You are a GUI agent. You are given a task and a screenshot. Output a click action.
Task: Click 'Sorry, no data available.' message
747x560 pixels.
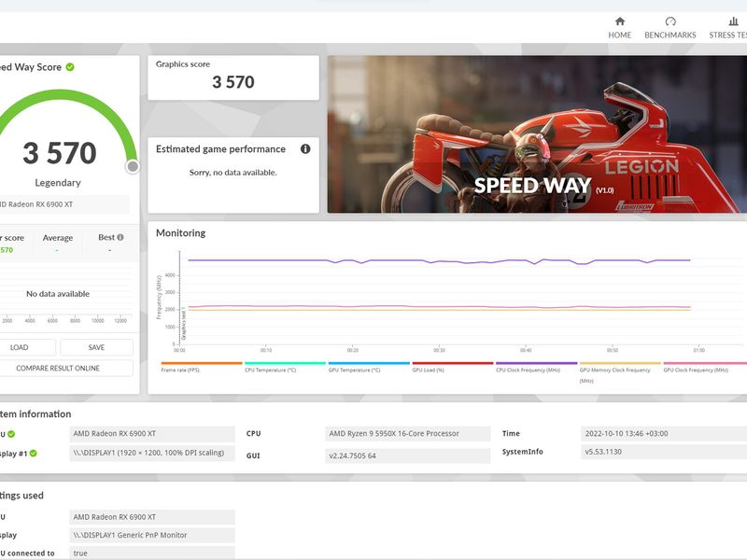pos(233,173)
